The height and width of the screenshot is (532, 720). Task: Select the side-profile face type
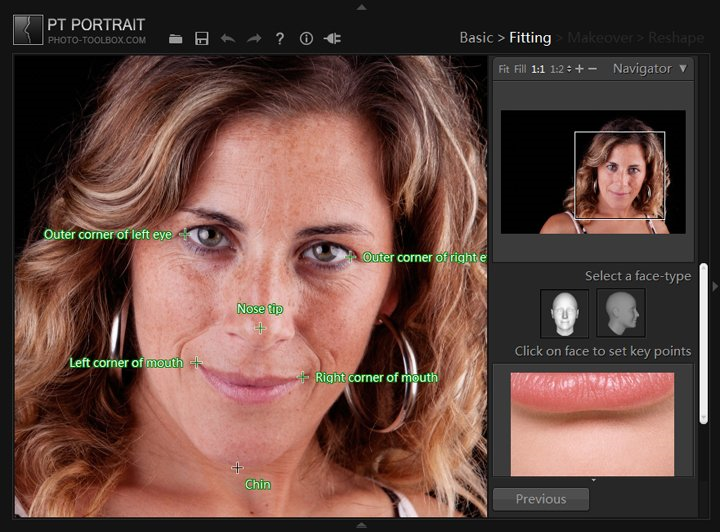pos(620,313)
